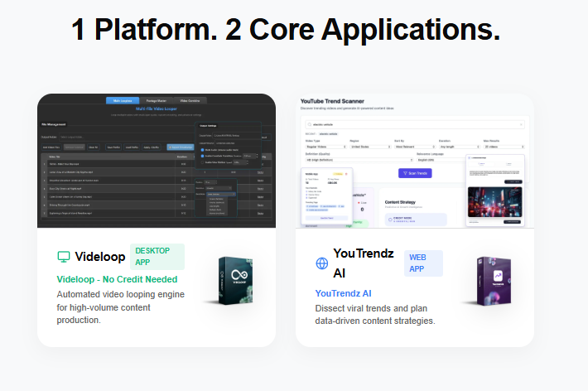Click the blue Export Timestamps button
The image size is (588, 391).
[x=181, y=147]
